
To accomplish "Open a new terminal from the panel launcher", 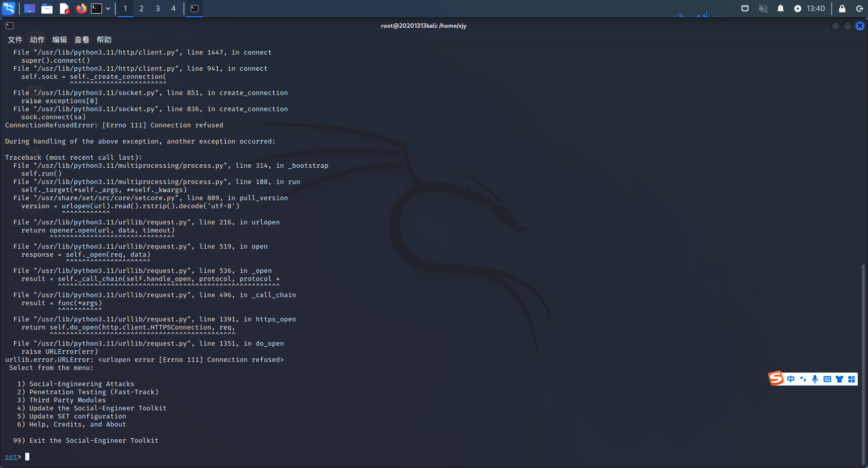I will point(97,9).
